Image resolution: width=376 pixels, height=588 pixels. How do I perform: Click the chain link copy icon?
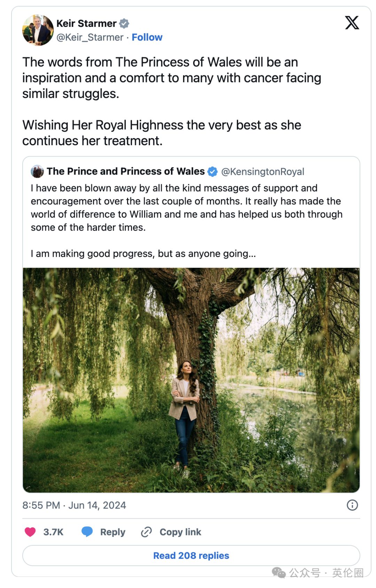146,532
